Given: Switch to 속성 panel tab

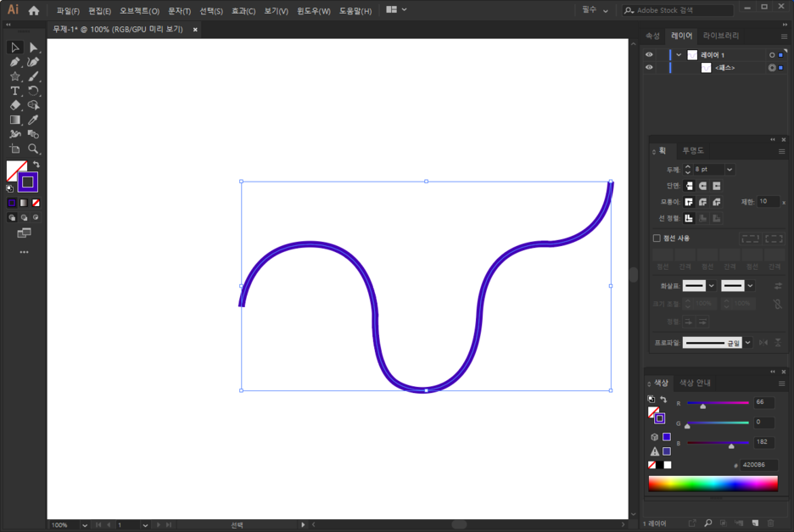Looking at the screenshot, I should [x=652, y=36].
